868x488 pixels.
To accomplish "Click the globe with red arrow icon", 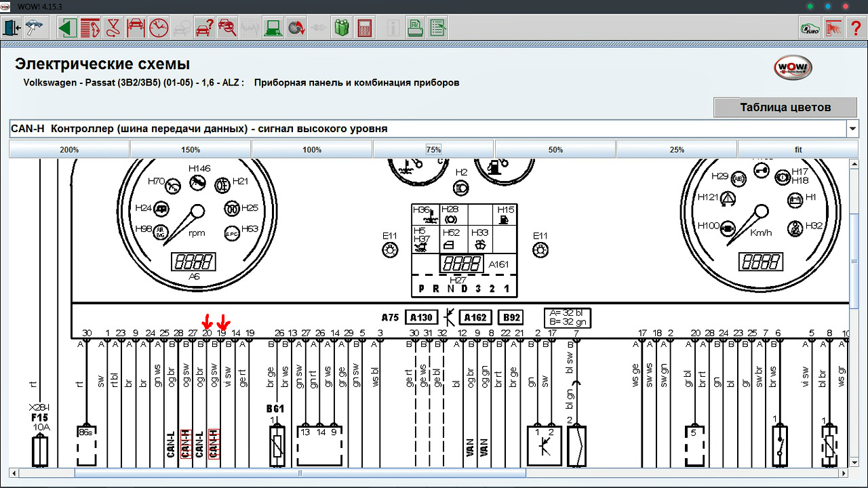I will click(x=296, y=28).
